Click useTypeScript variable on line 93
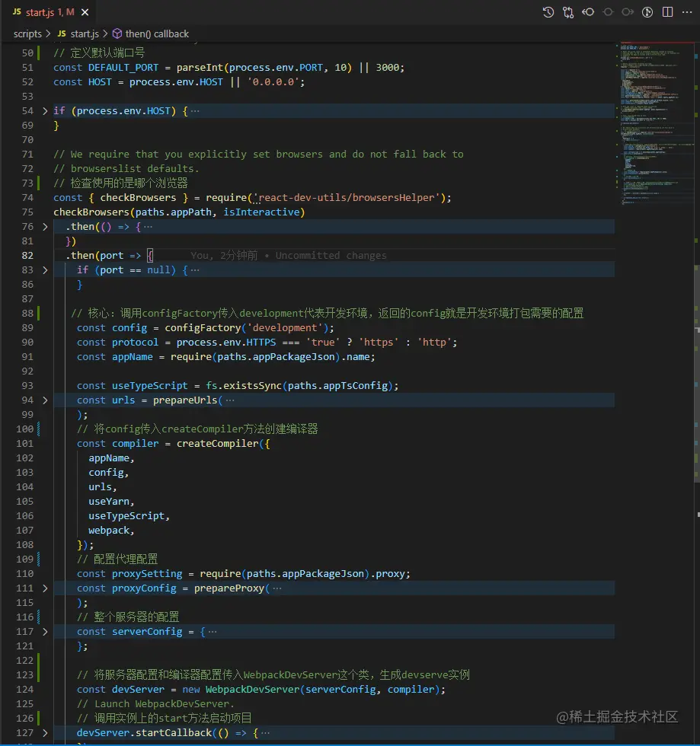The height and width of the screenshot is (746, 700). coord(150,386)
